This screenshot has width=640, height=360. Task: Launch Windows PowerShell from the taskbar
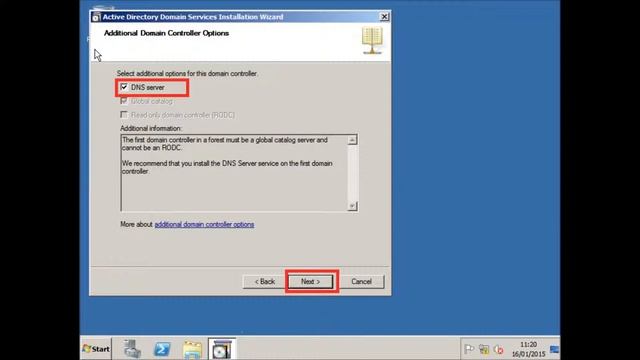pyautogui.click(x=162, y=349)
